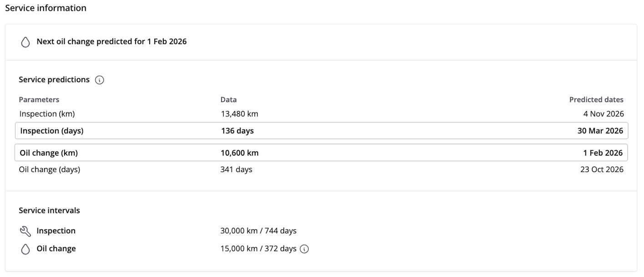The width and height of the screenshot is (644, 277).
Task: Click the wrench icon beside Inspection interval
Action: pos(25,231)
